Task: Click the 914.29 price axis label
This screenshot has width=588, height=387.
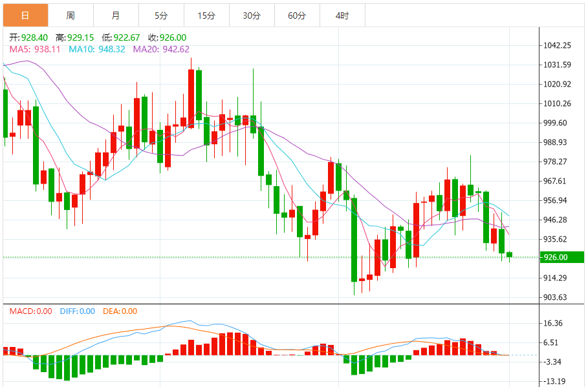Action: (556, 278)
